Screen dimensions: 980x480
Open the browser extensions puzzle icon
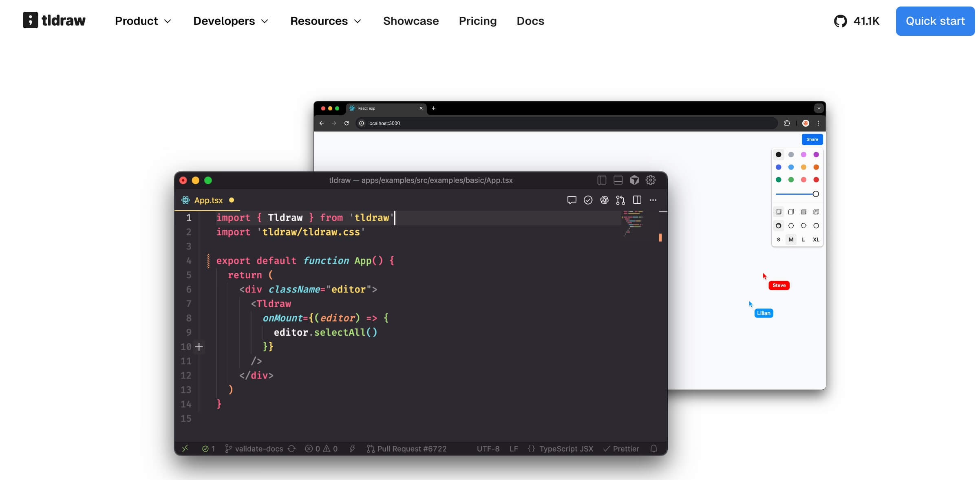[787, 123]
